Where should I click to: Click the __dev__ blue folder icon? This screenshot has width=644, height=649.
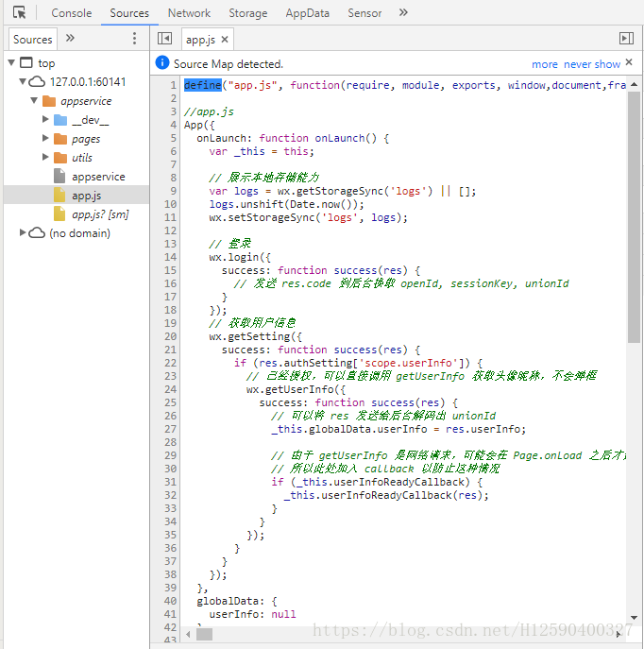tap(60, 120)
